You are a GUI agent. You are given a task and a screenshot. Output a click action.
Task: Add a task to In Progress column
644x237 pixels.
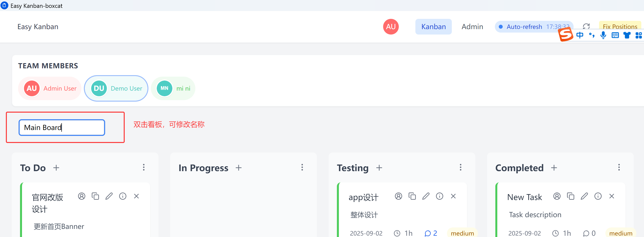[x=238, y=168]
